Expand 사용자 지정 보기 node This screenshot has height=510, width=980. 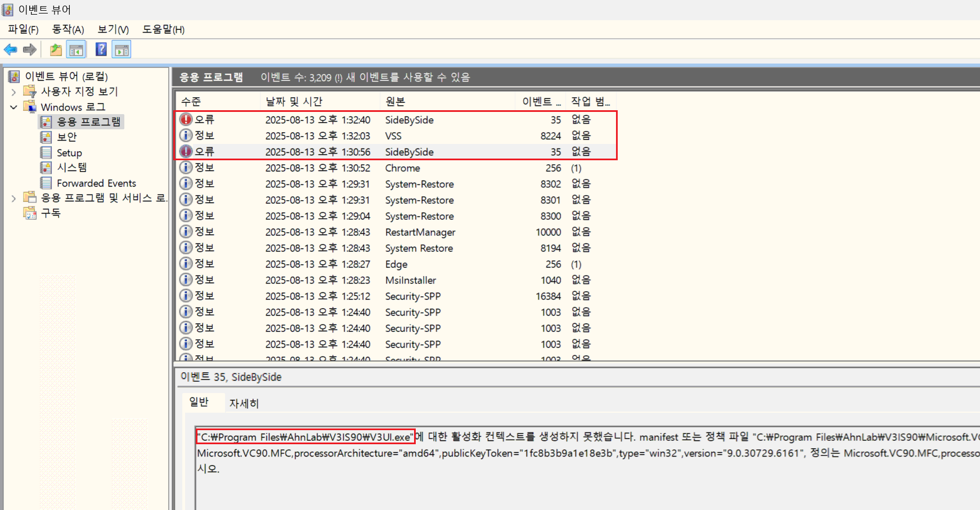click(x=14, y=92)
